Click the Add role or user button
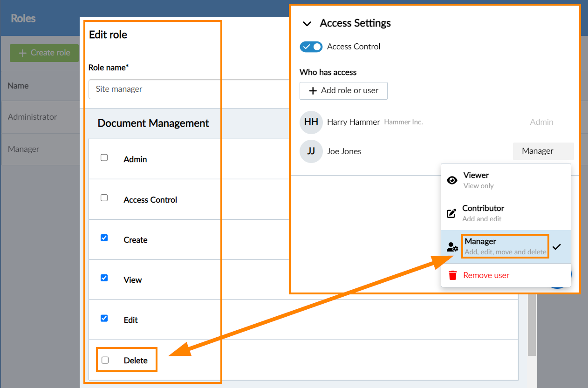The image size is (588, 388). 343,91
